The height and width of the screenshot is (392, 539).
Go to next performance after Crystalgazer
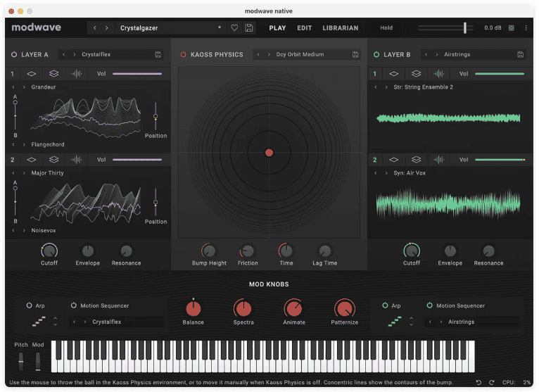(x=106, y=28)
